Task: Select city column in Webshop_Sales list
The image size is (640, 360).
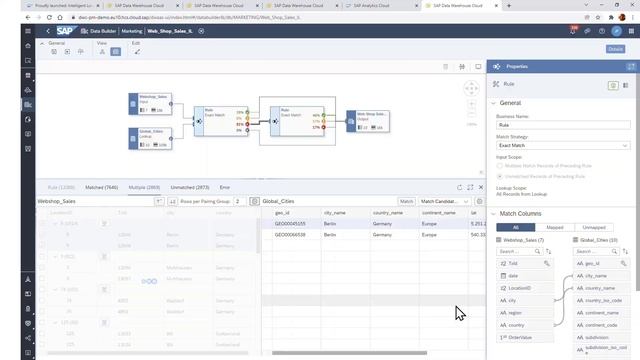Action: 525,300
